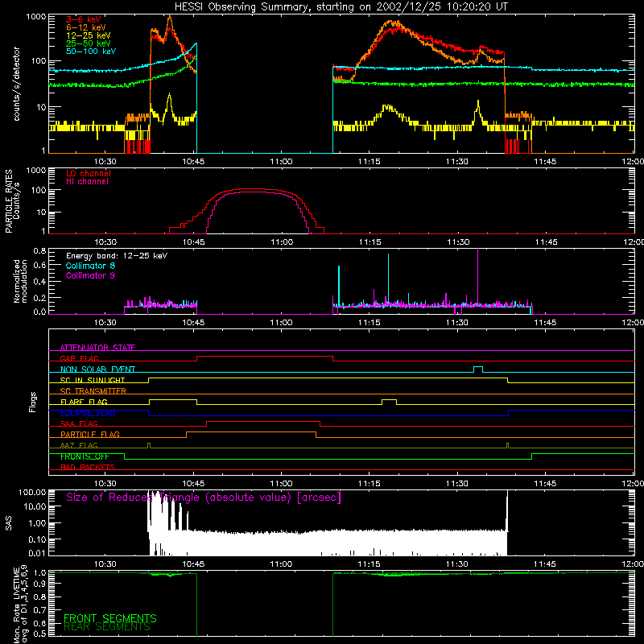Click the NON SOLAR EVENT pulse near 11:33
The height and width of the screenshot is (644, 644).
click(x=478, y=369)
